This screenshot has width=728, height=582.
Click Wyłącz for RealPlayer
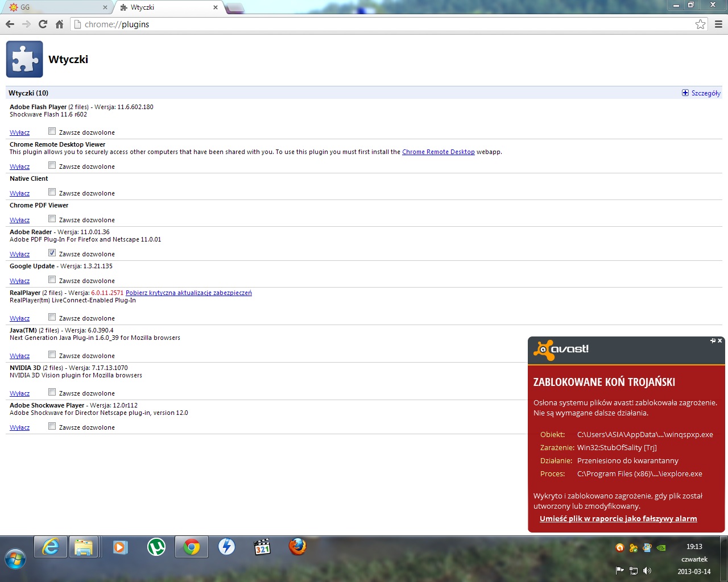pos(19,318)
